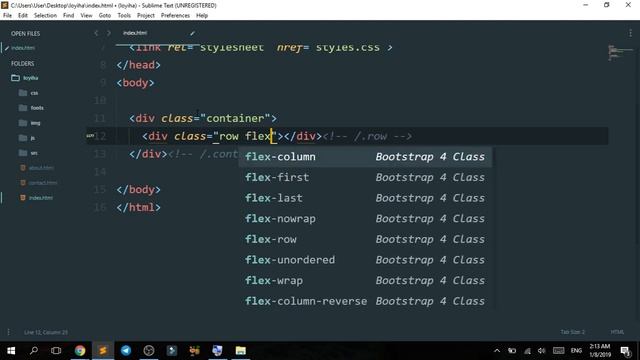This screenshot has width=640, height=360.
Task: Click the FOLDERS header
Action: pyautogui.click(x=22, y=64)
